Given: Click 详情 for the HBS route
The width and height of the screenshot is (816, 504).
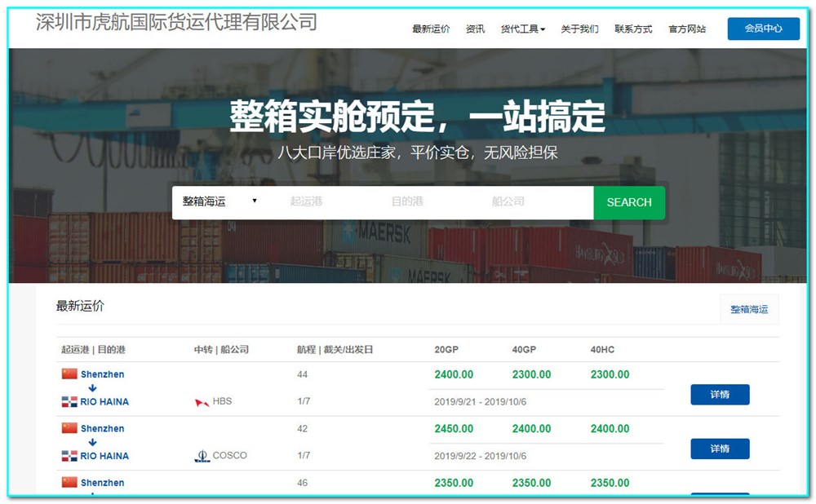Looking at the screenshot, I should tap(720, 394).
